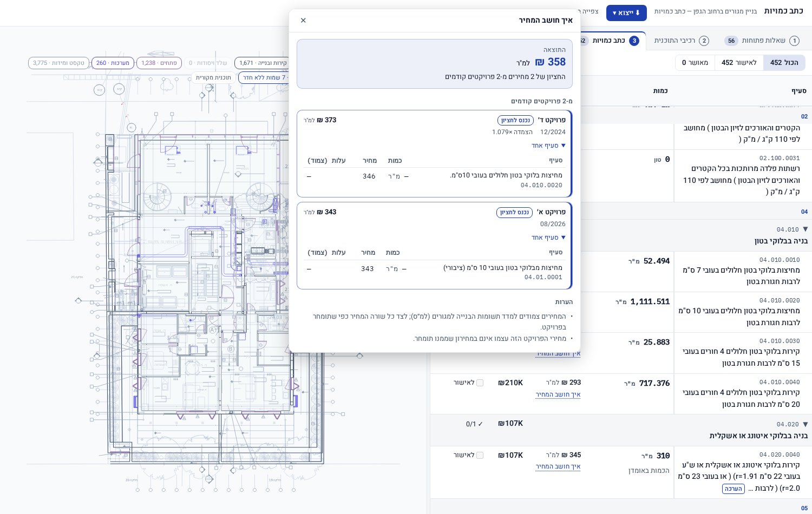Click item code 04.01.0001 in פרויקט א' table
The image size is (812, 514).
tap(543, 277)
